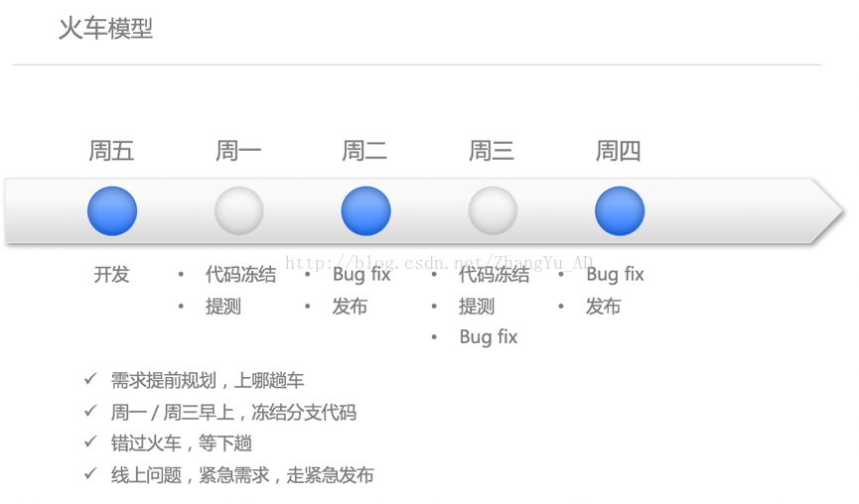Click the 开发 label under Friday

[x=112, y=274]
